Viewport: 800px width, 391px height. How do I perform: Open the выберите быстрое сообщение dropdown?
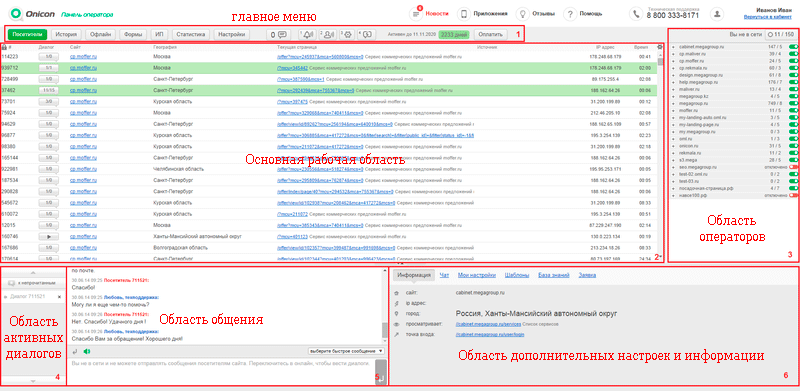[346, 351]
